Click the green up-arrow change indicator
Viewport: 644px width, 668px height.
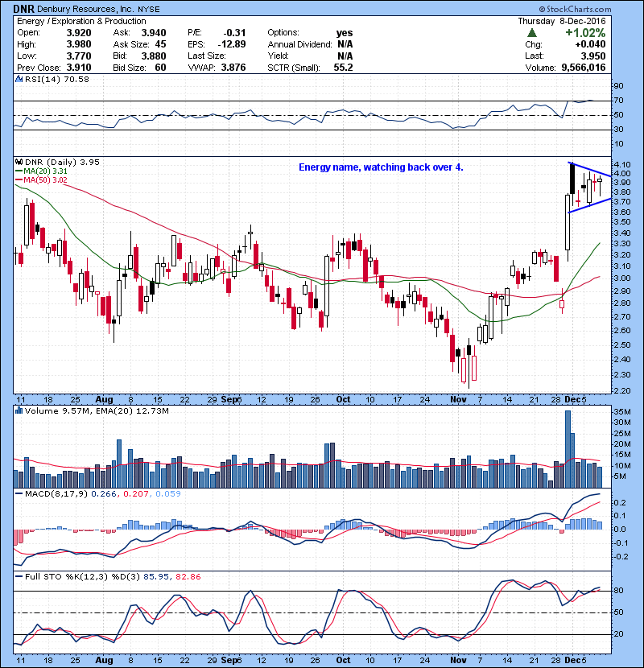(x=531, y=32)
